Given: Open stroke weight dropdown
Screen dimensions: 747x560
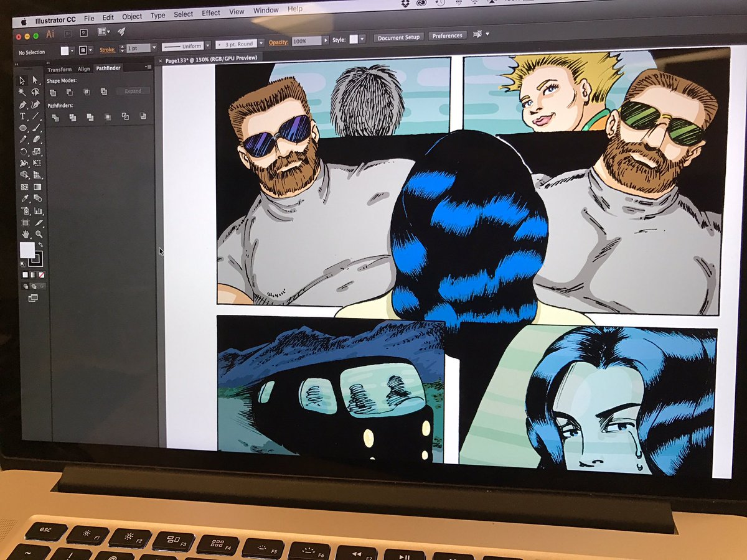Looking at the screenshot, I should click(x=154, y=48).
